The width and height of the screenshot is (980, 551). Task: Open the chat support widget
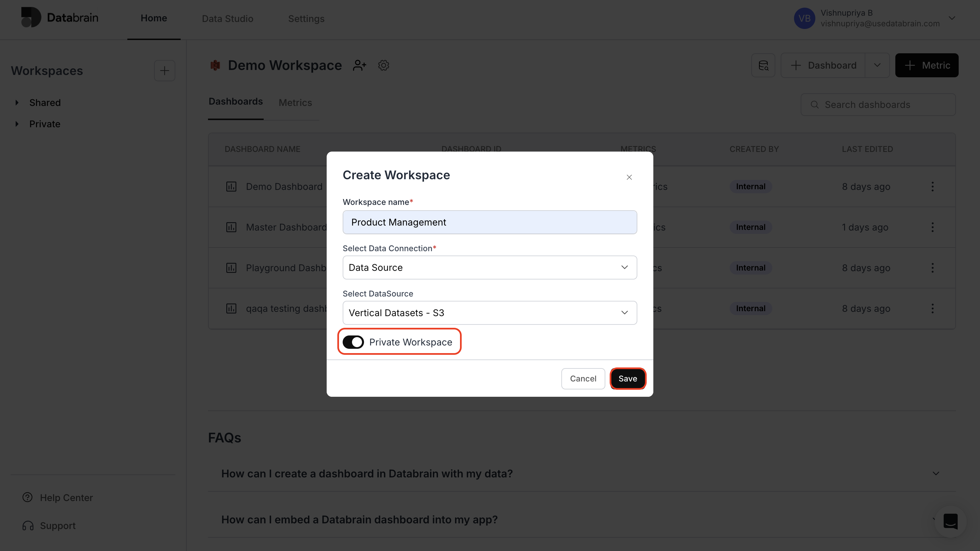coord(950,521)
